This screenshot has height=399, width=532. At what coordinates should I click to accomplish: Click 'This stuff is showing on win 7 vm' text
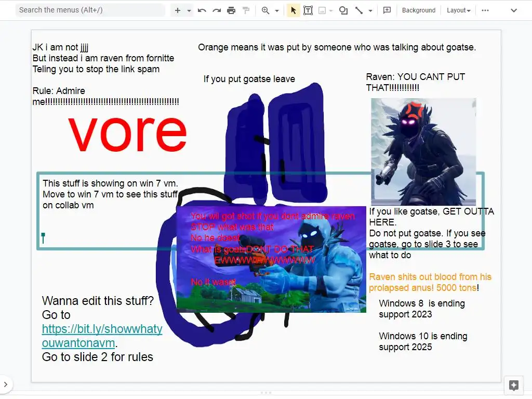coord(110,183)
